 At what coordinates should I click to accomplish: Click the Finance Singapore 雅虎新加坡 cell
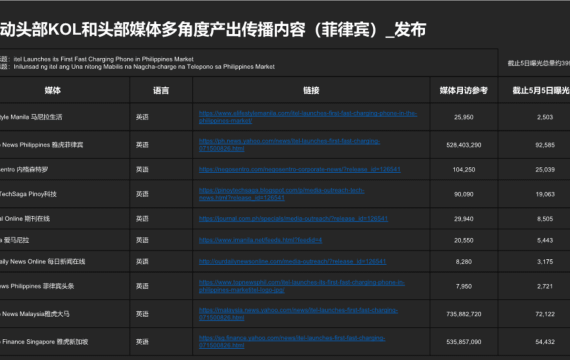[44, 342]
